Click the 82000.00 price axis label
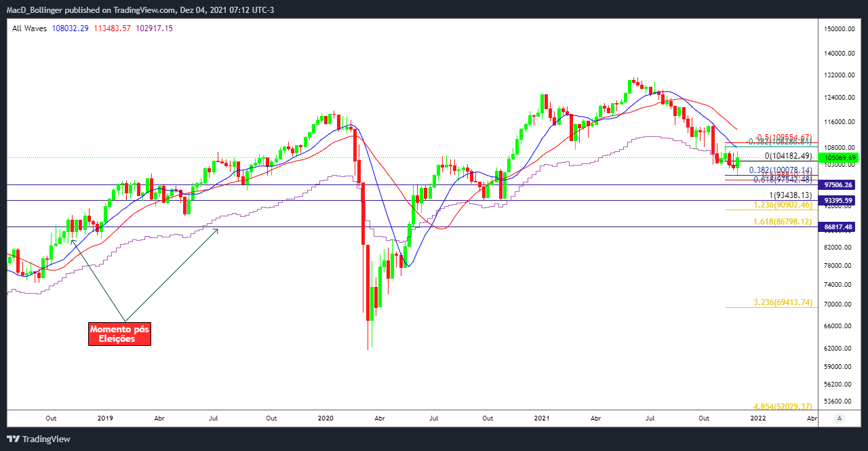868x451 pixels. pyautogui.click(x=838, y=248)
